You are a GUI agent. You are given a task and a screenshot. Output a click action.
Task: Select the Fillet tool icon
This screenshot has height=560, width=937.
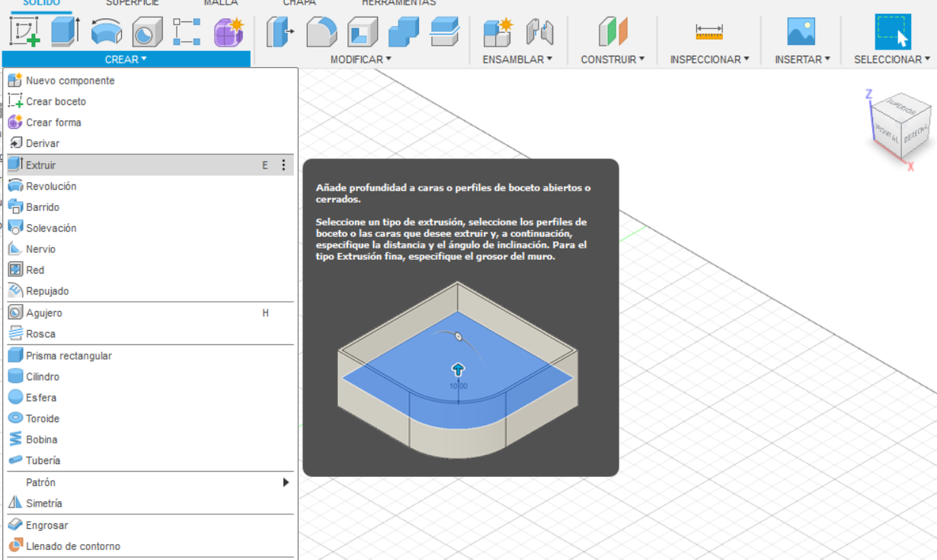(x=321, y=32)
